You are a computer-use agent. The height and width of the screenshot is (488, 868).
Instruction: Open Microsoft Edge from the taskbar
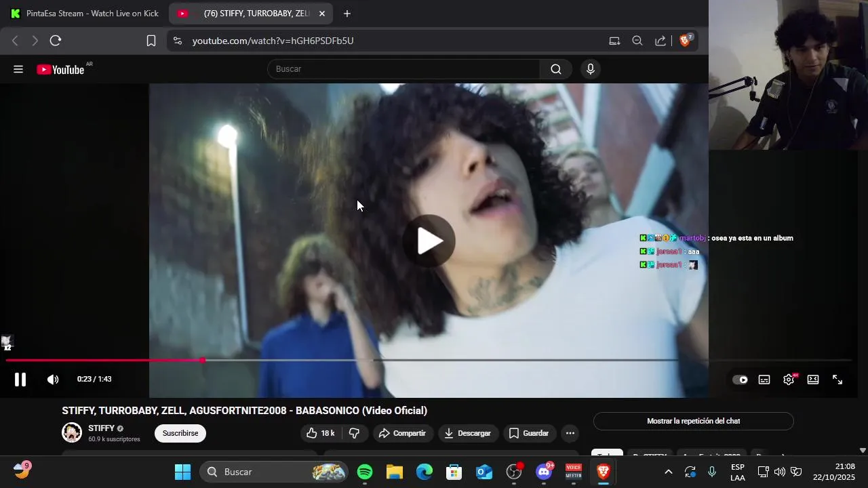point(425,472)
